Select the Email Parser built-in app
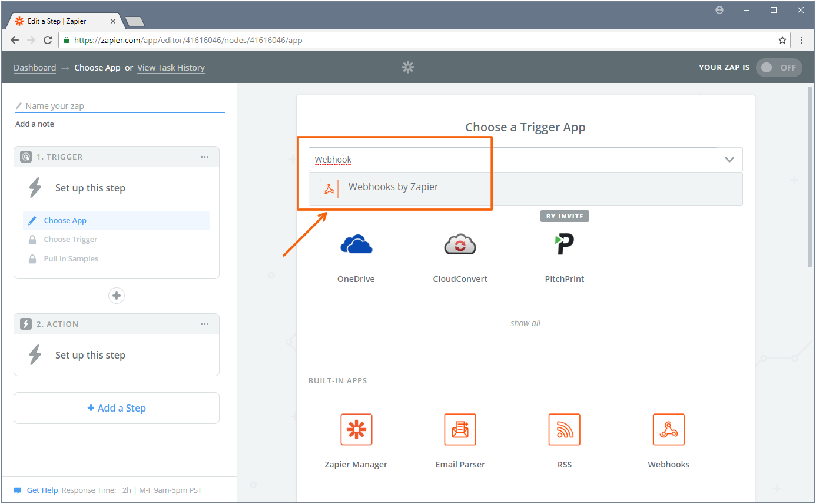This screenshot has width=816, height=504. (460, 429)
